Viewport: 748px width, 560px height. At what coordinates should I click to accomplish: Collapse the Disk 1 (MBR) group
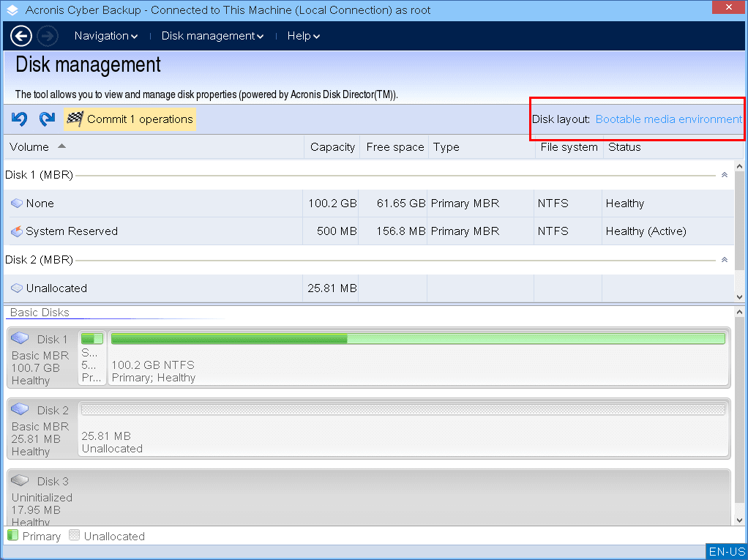tap(724, 175)
